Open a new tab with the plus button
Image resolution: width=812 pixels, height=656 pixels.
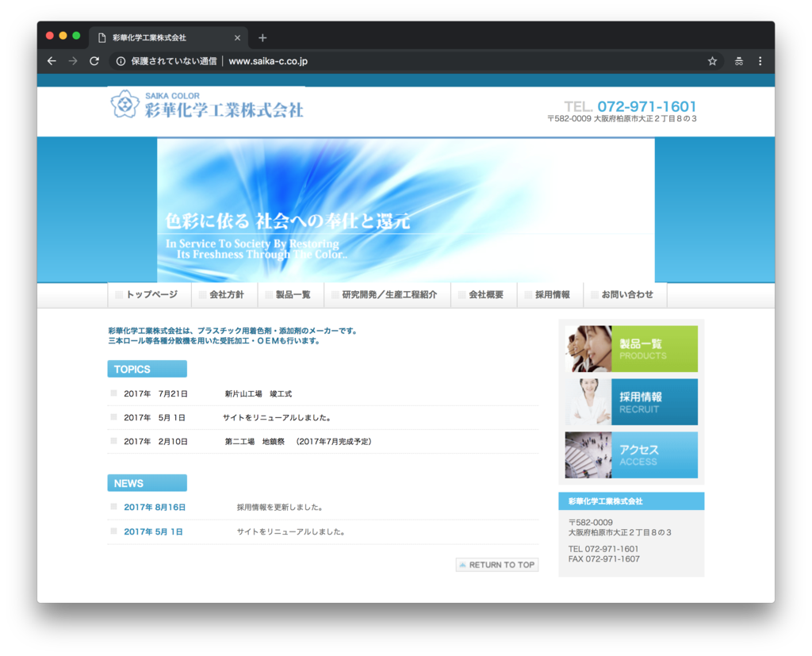tap(262, 38)
